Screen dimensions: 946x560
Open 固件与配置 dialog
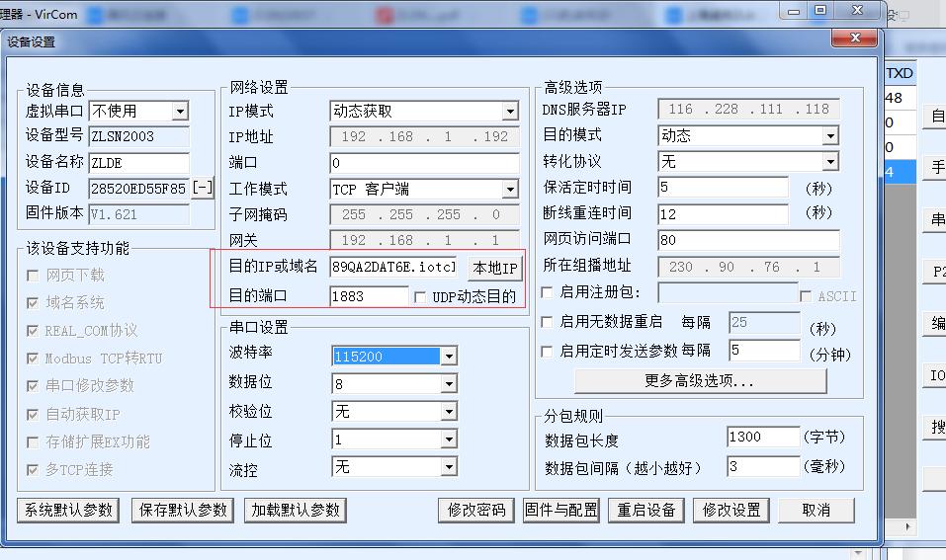[x=560, y=510]
